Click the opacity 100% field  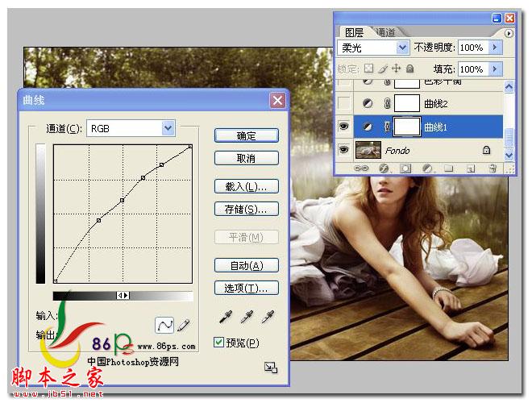(473, 48)
